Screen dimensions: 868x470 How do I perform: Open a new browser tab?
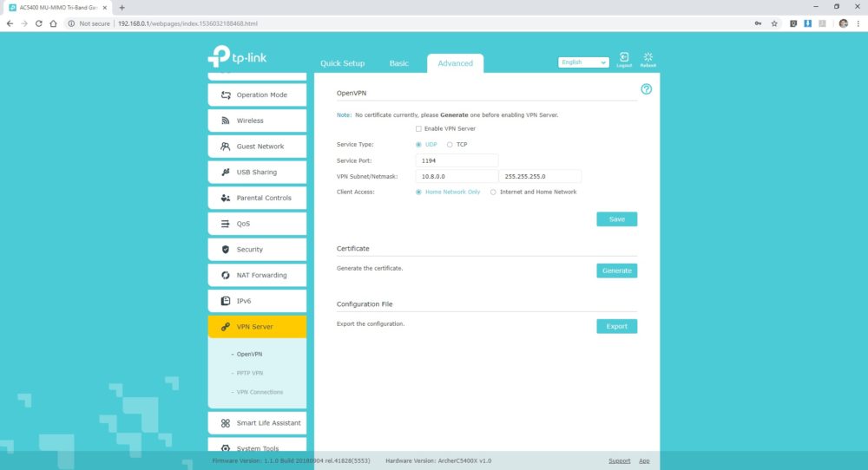pos(122,8)
